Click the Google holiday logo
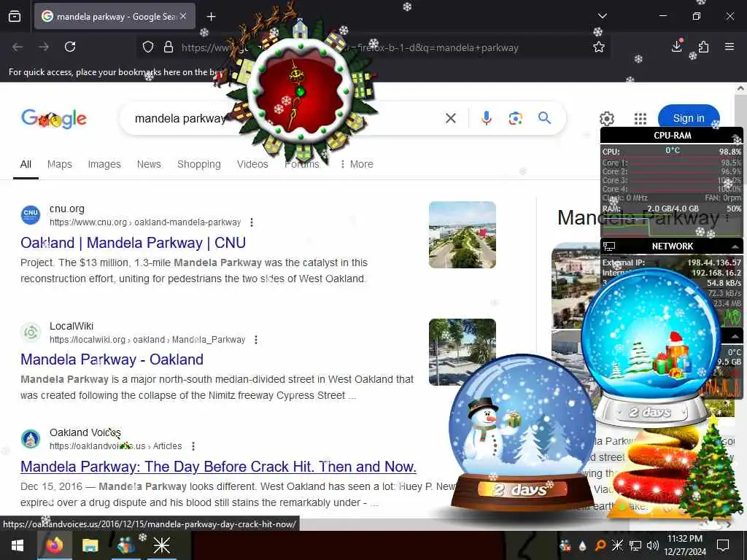The height and width of the screenshot is (560, 747). tap(54, 119)
